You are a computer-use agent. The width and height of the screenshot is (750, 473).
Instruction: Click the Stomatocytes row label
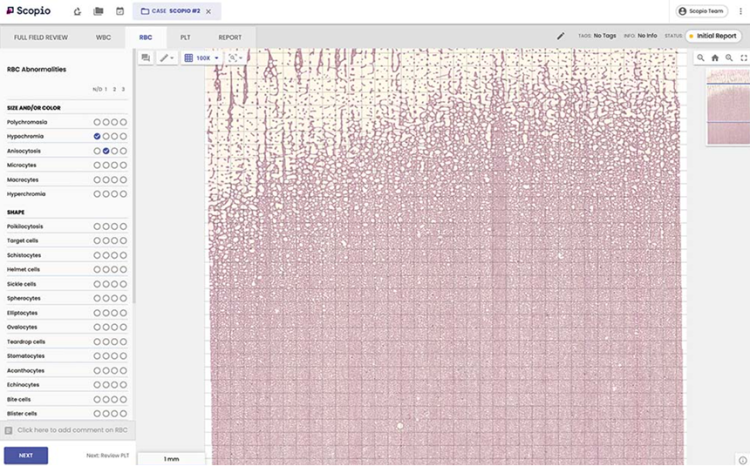click(x=26, y=356)
